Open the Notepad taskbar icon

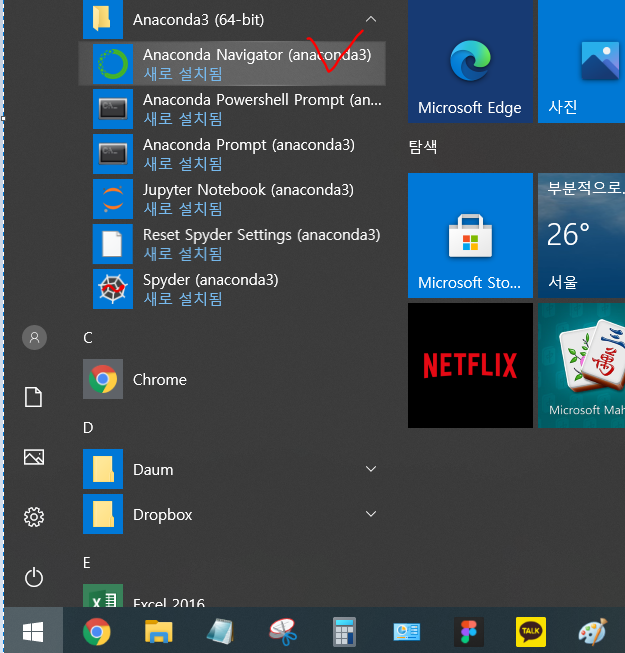[x=220, y=631]
